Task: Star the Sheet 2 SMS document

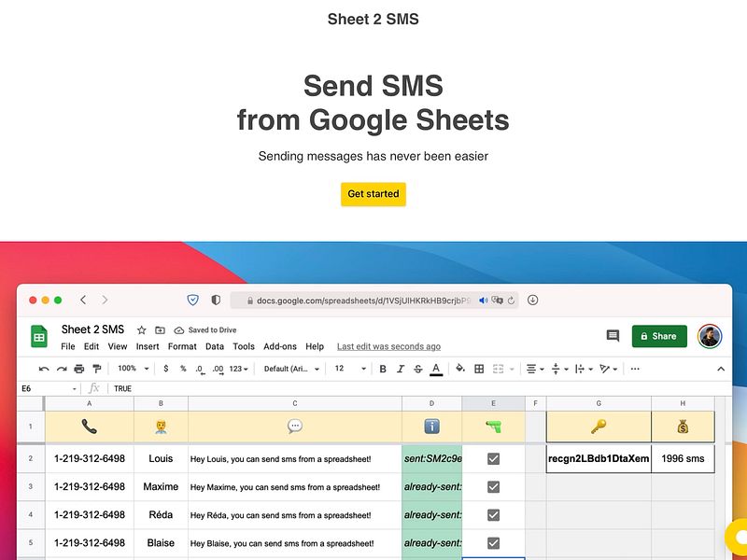Action: click(x=142, y=330)
